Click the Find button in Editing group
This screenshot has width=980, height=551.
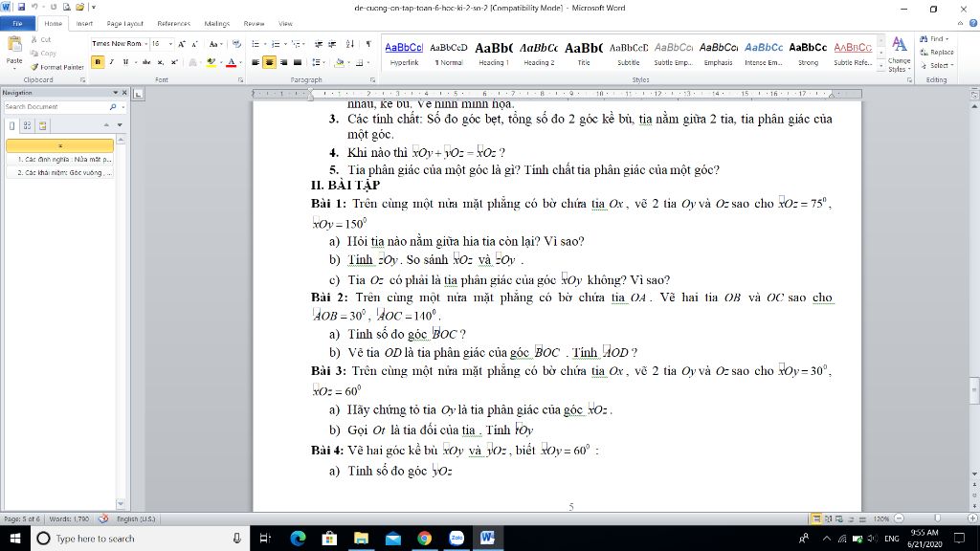click(935, 38)
